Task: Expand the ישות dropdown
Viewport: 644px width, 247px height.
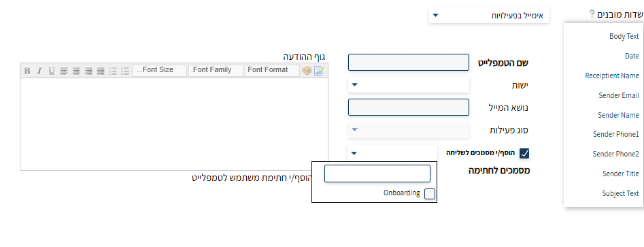Action: click(x=409, y=85)
